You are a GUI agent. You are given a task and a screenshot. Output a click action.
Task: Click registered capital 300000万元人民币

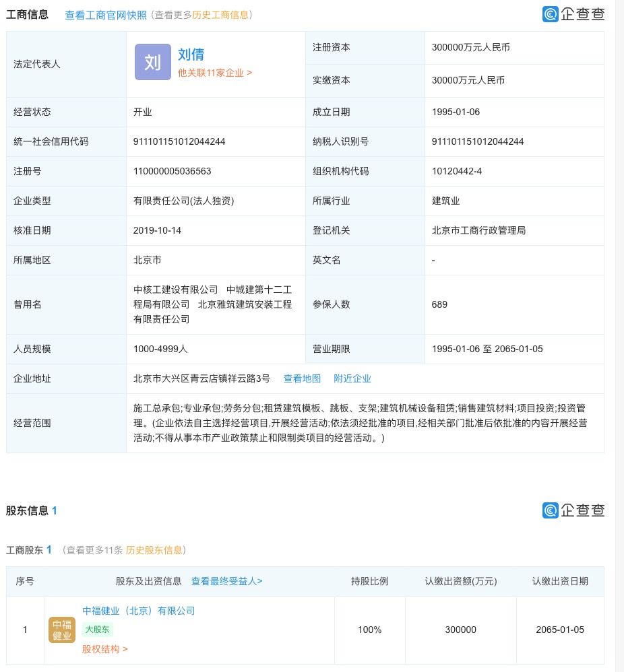tap(471, 47)
